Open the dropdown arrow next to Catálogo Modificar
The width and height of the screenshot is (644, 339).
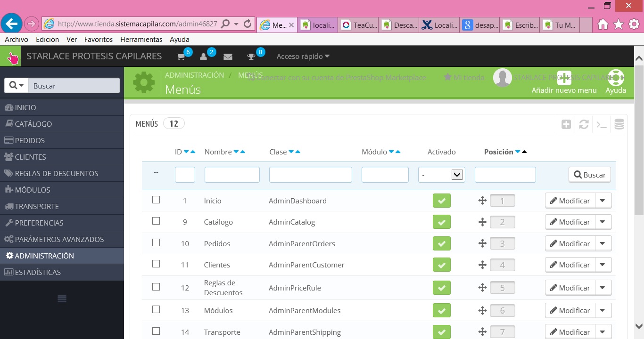coord(603,222)
